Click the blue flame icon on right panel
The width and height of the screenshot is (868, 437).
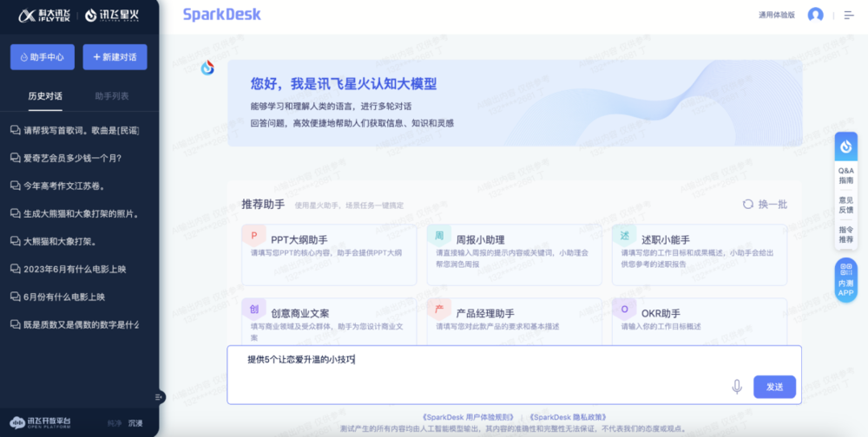click(x=845, y=146)
